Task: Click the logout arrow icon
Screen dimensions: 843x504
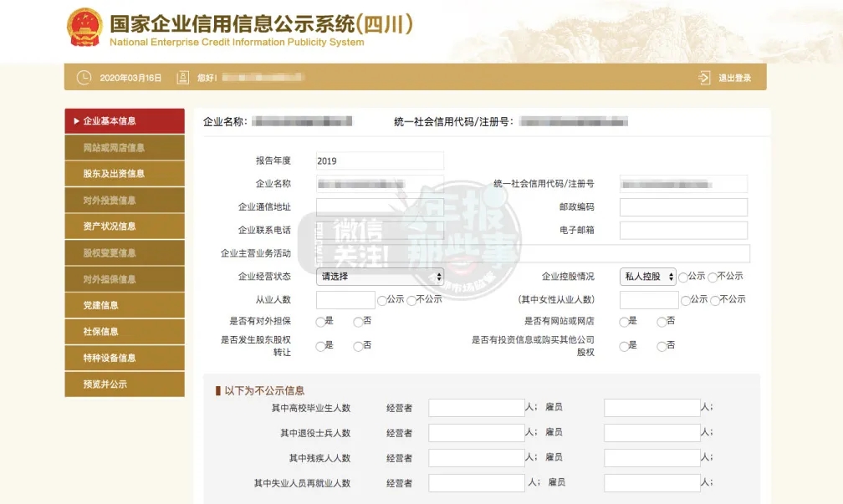Action: 704,78
